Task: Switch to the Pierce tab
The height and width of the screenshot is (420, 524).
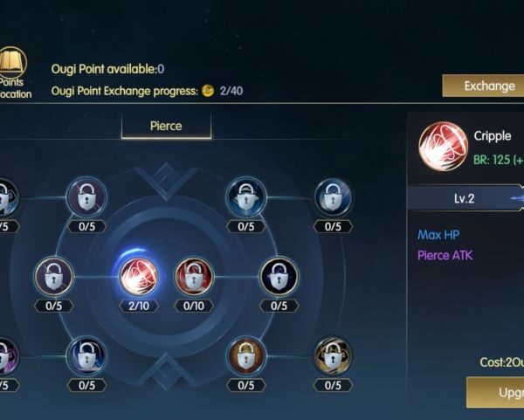Action: tap(166, 126)
